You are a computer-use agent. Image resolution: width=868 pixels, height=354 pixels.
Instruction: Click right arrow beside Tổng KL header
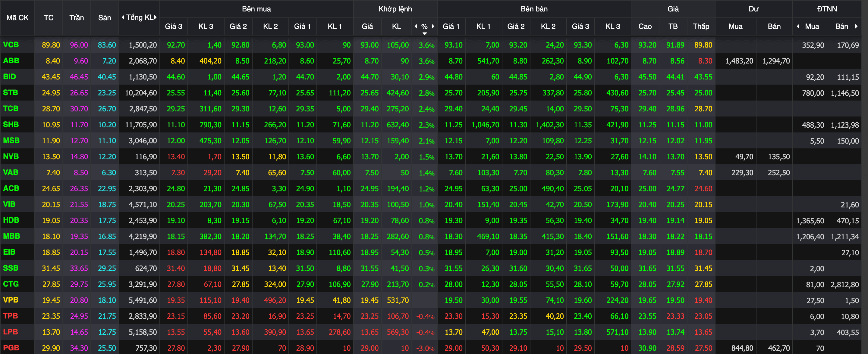pos(155,17)
